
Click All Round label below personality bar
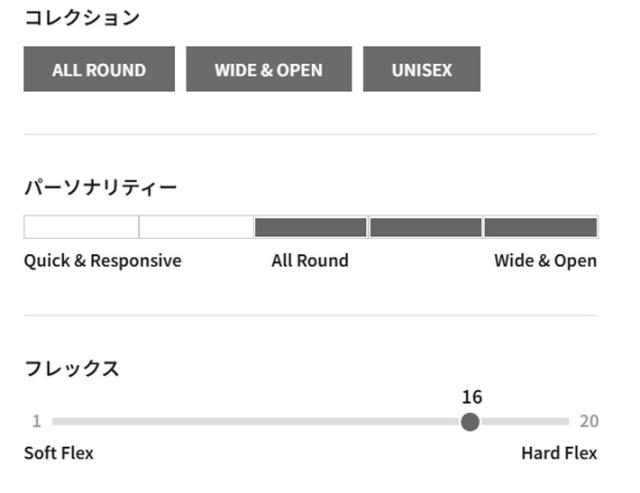310,261
